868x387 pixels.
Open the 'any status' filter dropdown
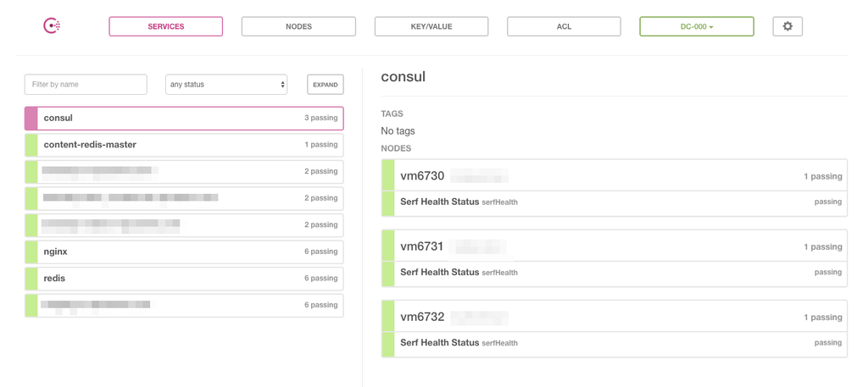(226, 85)
